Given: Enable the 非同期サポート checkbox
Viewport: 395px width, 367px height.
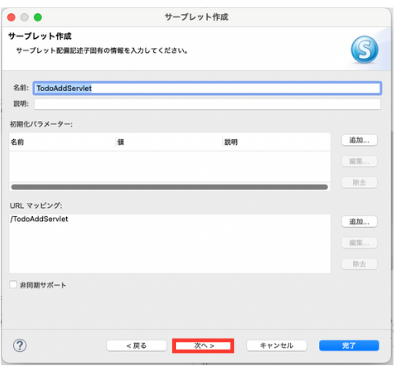Looking at the screenshot, I should click(13, 285).
